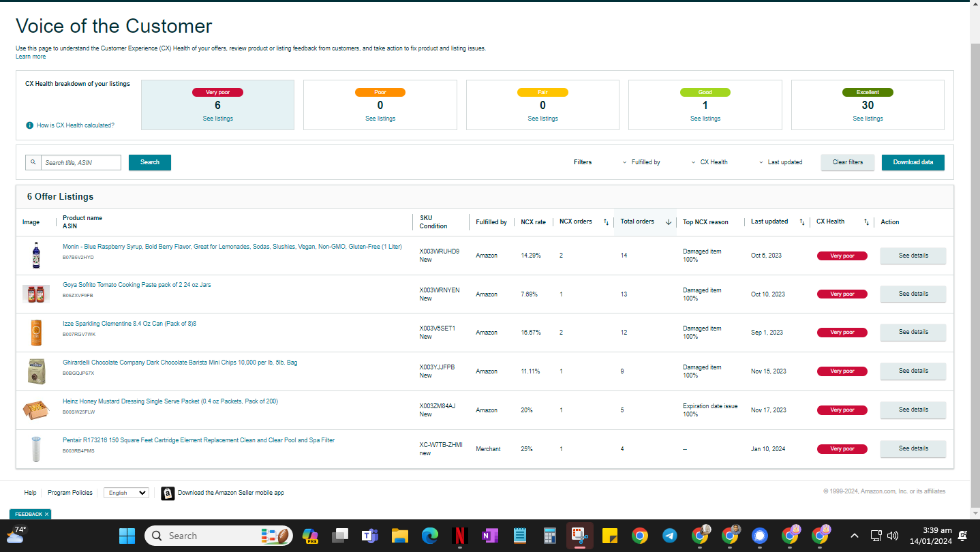
Task: See details for Ghirardelli Barista Mini Chips
Action: point(913,371)
